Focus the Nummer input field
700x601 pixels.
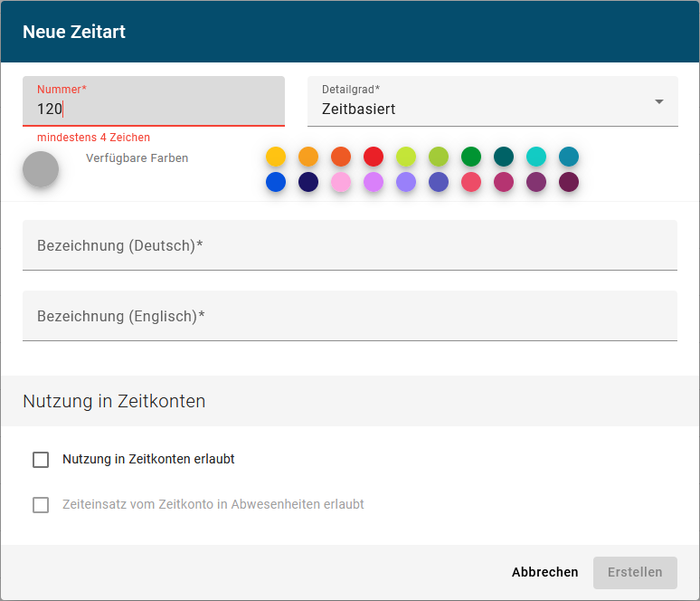click(x=154, y=109)
